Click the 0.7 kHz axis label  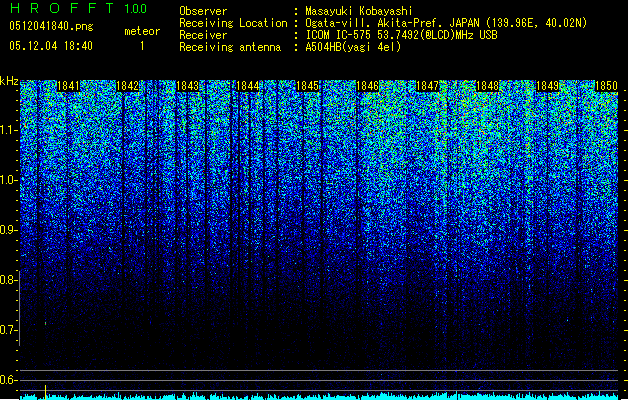point(8,330)
